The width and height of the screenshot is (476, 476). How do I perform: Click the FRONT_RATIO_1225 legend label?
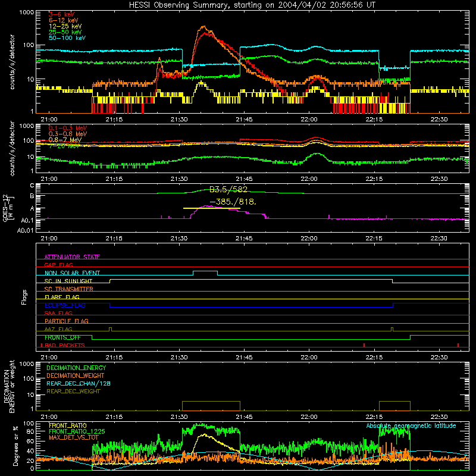click(x=77, y=431)
